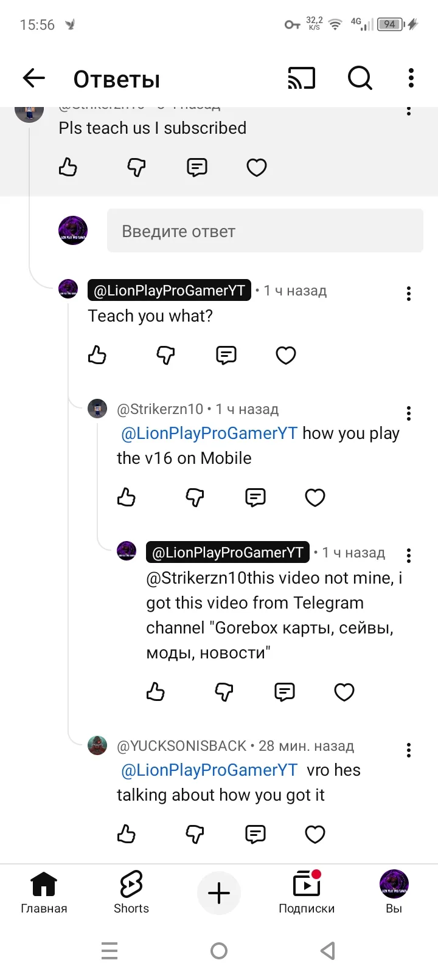Open the header three-dot overflow menu
Viewport: 438px width, 980px height.
[x=411, y=78]
